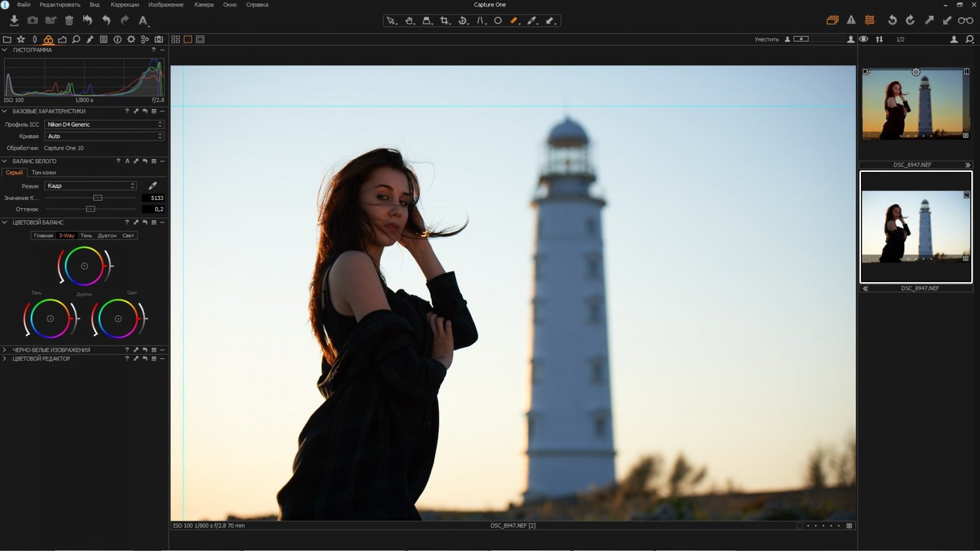Toggle the orange Grid overlay icon
Screen dimensions: 980x551
[x=870, y=20]
